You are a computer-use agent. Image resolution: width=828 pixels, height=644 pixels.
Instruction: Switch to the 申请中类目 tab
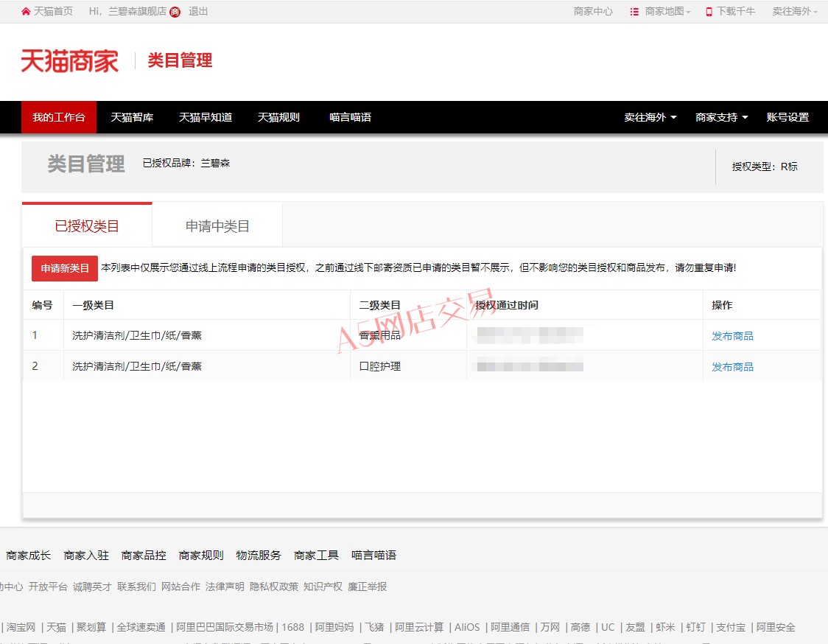click(217, 225)
